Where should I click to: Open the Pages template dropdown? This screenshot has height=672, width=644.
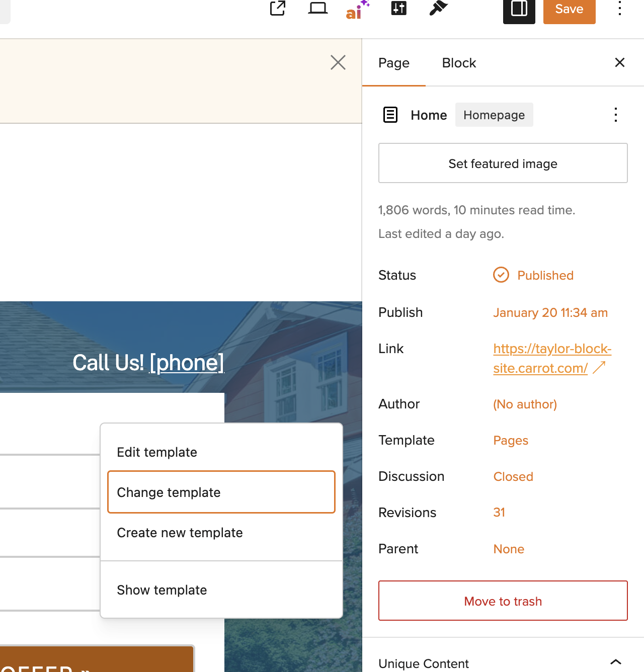click(x=510, y=441)
